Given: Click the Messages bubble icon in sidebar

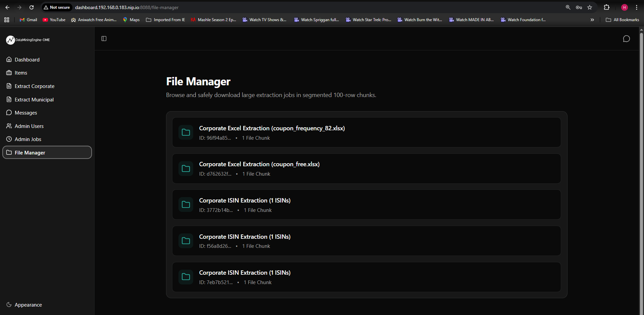Looking at the screenshot, I should point(9,113).
